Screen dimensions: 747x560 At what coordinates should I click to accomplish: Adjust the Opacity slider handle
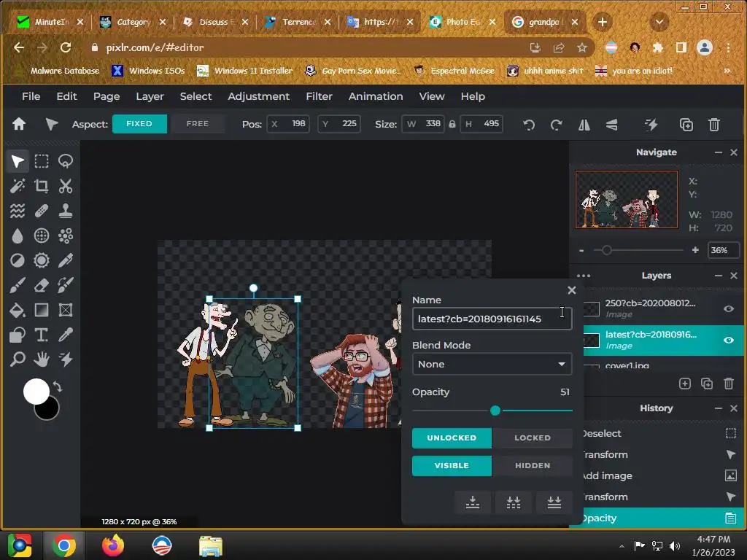[495, 411]
